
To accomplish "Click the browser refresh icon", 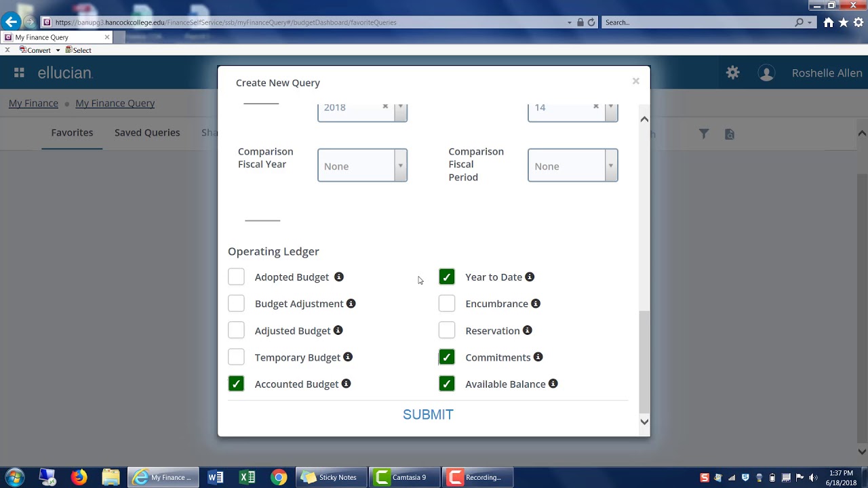I will 591,22.
